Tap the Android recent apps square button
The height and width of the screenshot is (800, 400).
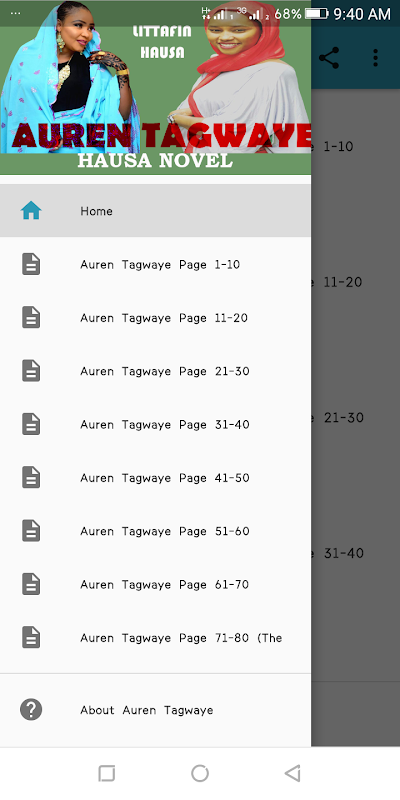coord(107,773)
